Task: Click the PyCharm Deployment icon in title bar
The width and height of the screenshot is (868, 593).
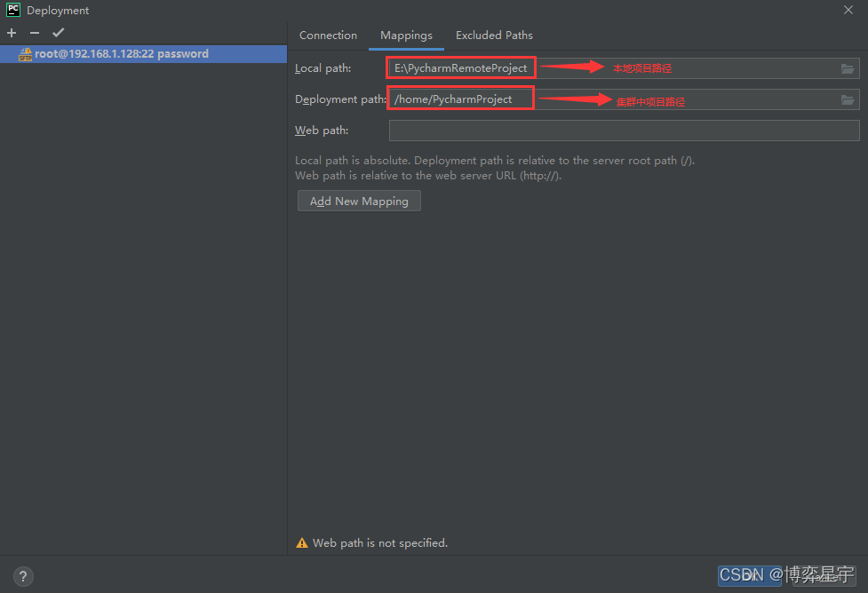Action: 12,10
